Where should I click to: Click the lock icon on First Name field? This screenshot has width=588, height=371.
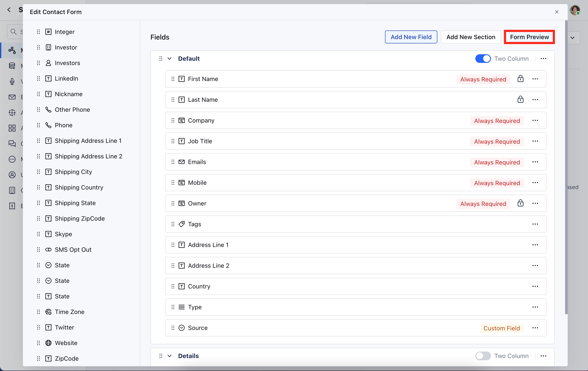[520, 79]
